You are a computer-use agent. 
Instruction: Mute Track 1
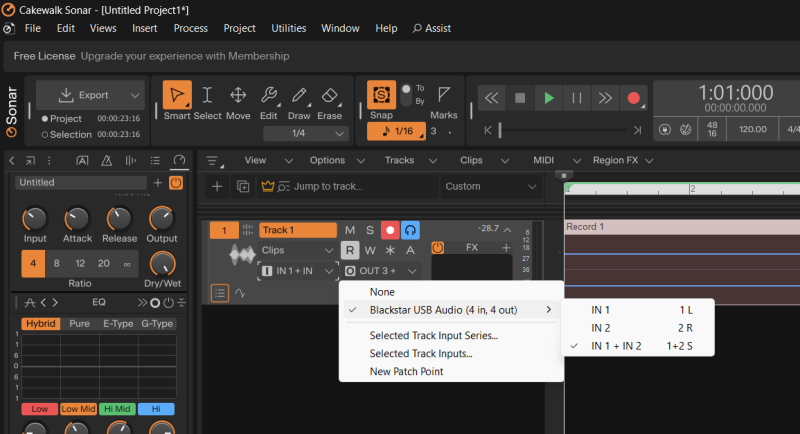(350, 230)
